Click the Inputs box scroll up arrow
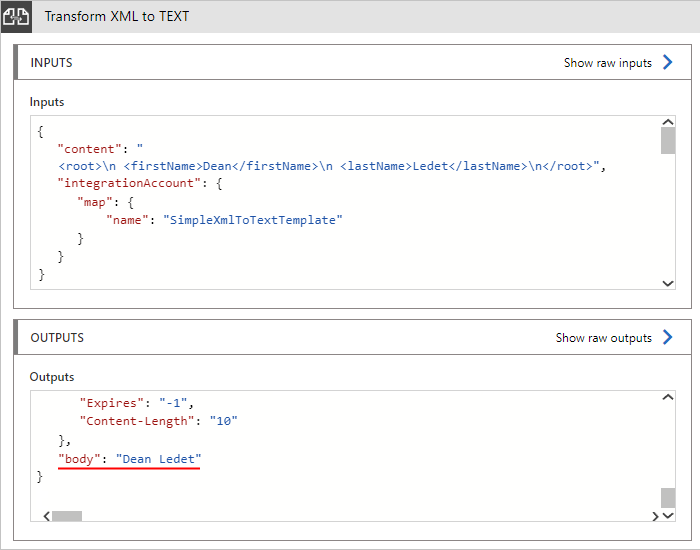Screen dimensions: 700x550 (x=668, y=122)
